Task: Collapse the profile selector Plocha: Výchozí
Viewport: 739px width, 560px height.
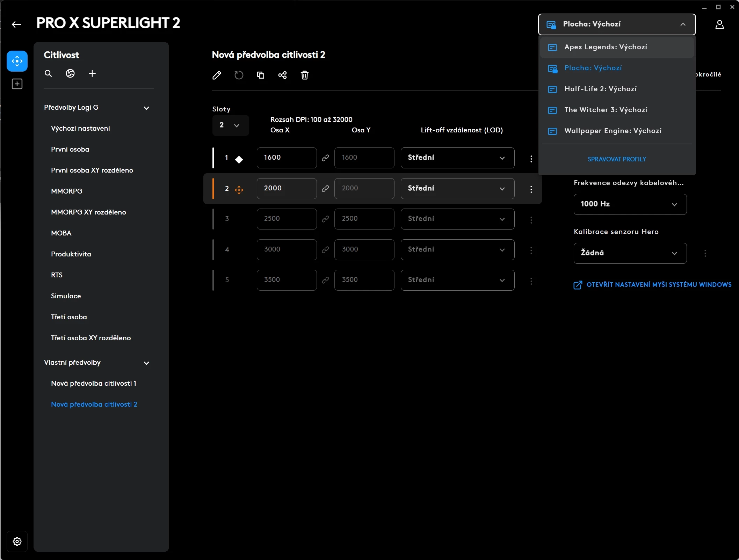Action: 617,24
